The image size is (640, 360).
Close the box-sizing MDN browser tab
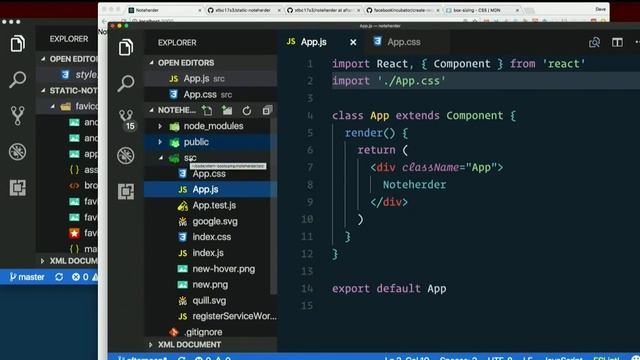(x=517, y=10)
